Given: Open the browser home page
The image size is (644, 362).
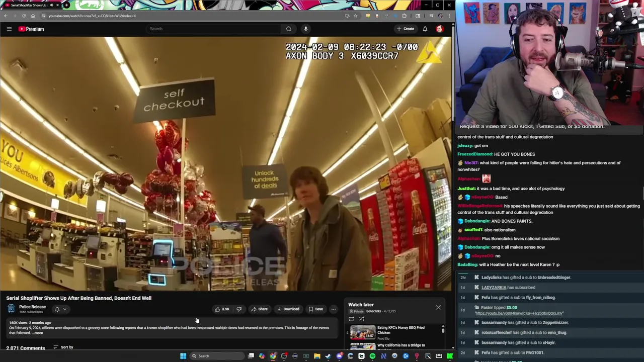Looking at the screenshot, I should 33,16.
